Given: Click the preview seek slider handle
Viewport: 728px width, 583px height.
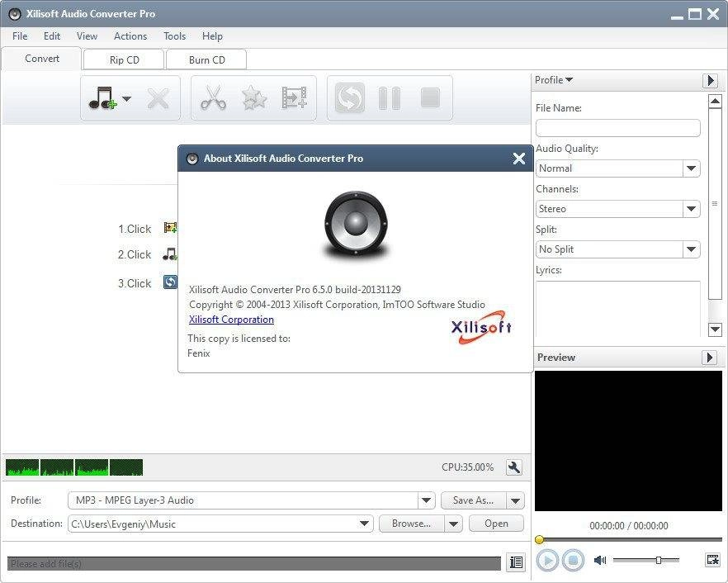Looking at the screenshot, I should tap(539, 539).
